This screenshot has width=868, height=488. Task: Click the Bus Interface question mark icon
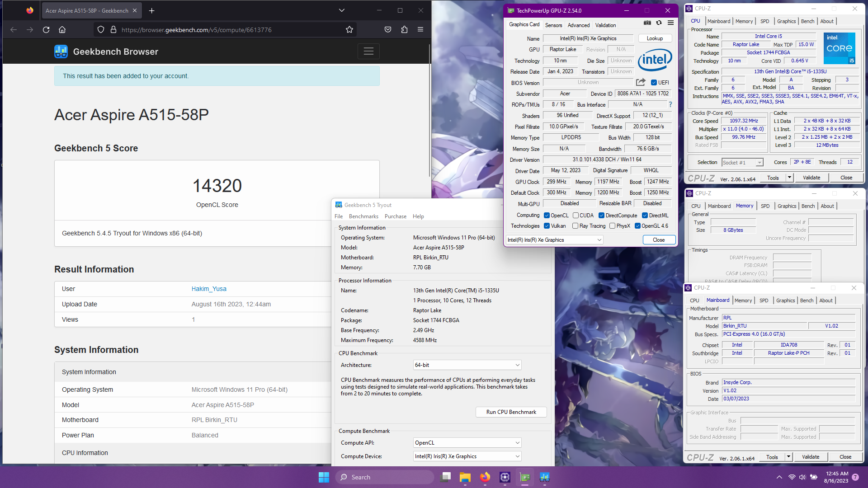(x=670, y=104)
